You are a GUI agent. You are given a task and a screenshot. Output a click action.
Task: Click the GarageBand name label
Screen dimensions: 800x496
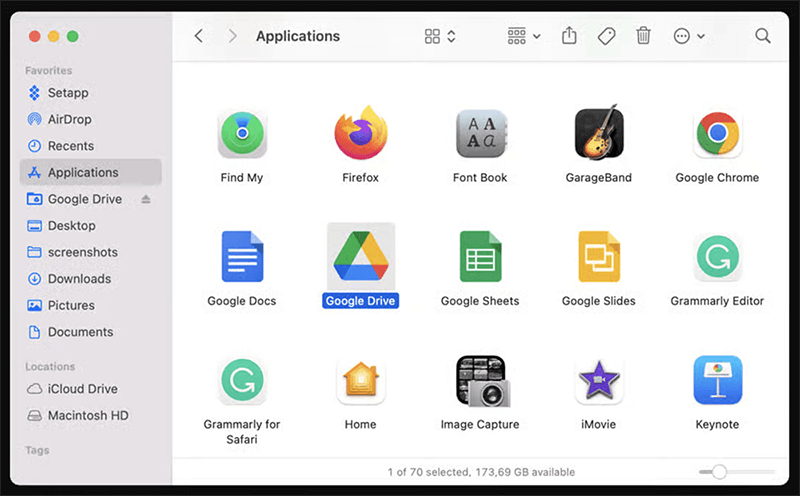pyautogui.click(x=599, y=178)
